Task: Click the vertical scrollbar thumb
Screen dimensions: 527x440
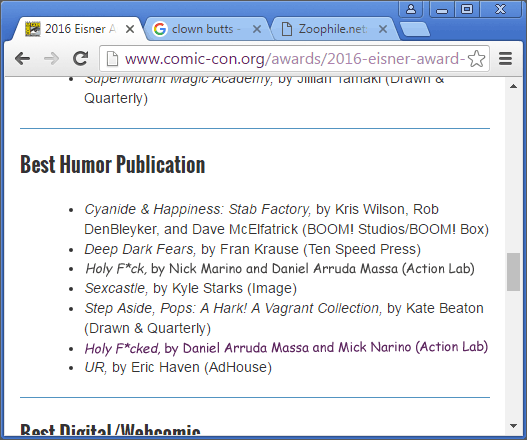Action: coord(513,272)
